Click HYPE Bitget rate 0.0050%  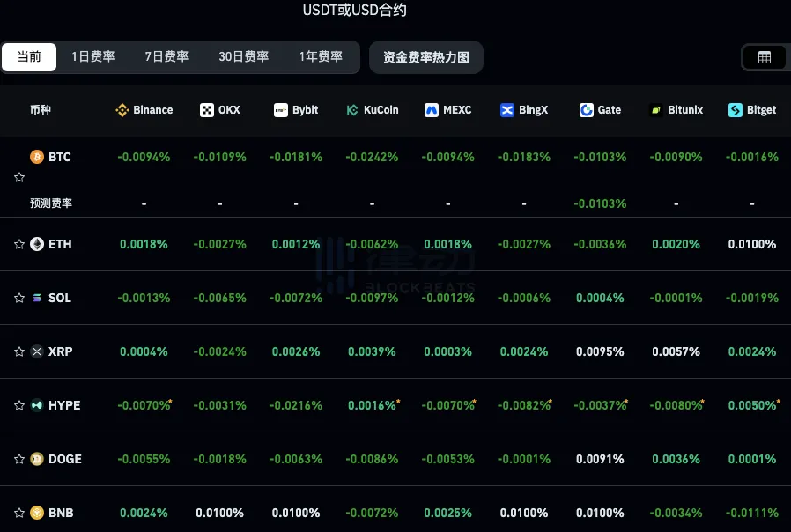(x=751, y=405)
